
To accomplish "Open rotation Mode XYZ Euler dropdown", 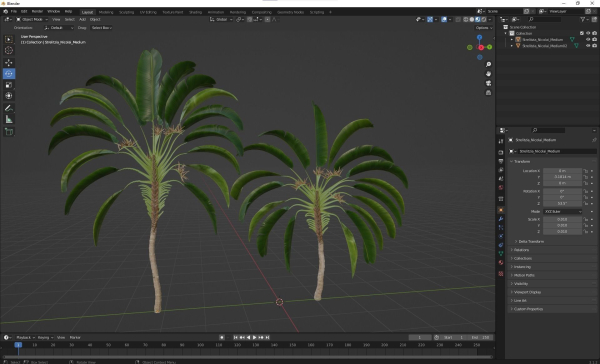I will [x=562, y=212].
